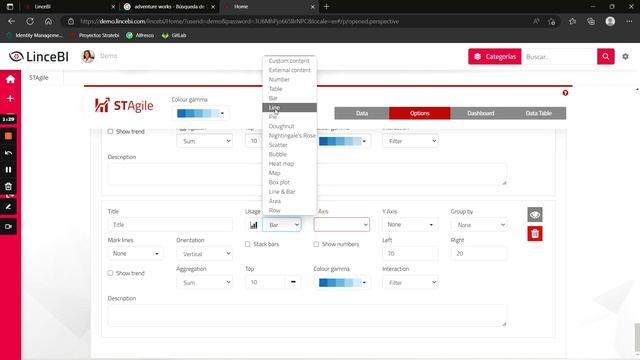The height and width of the screenshot is (360, 640).
Task: Open the STAgile tab
Action: (x=39, y=78)
